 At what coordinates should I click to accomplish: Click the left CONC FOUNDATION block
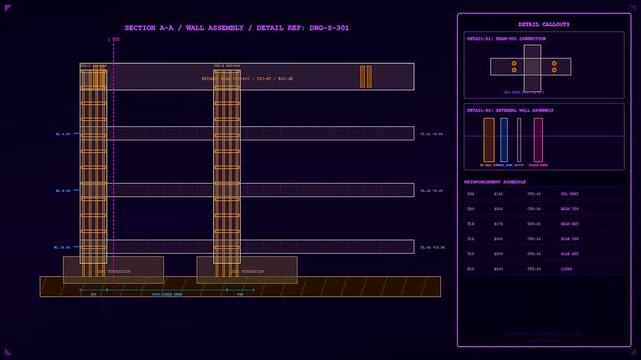pyautogui.click(x=114, y=270)
